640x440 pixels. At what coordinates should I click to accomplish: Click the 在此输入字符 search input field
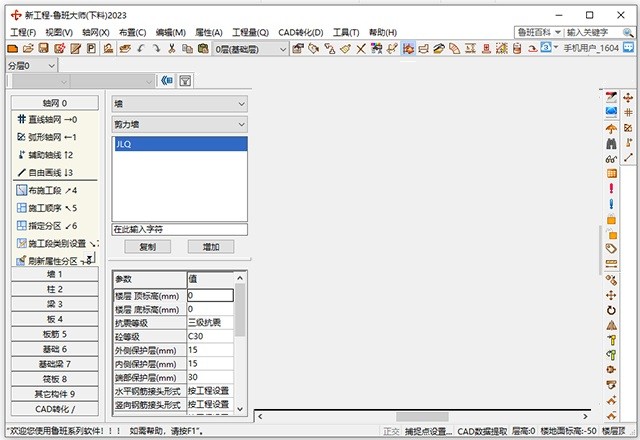tap(179, 229)
